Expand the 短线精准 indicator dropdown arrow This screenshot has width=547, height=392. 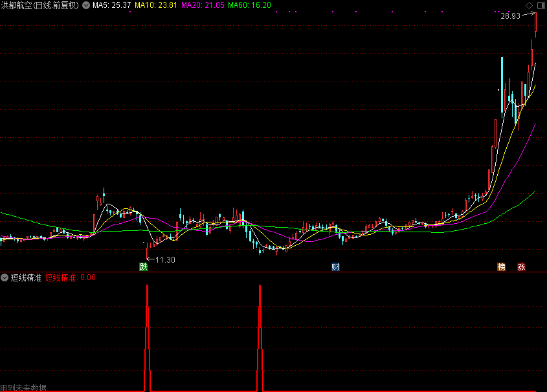[5, 278]
